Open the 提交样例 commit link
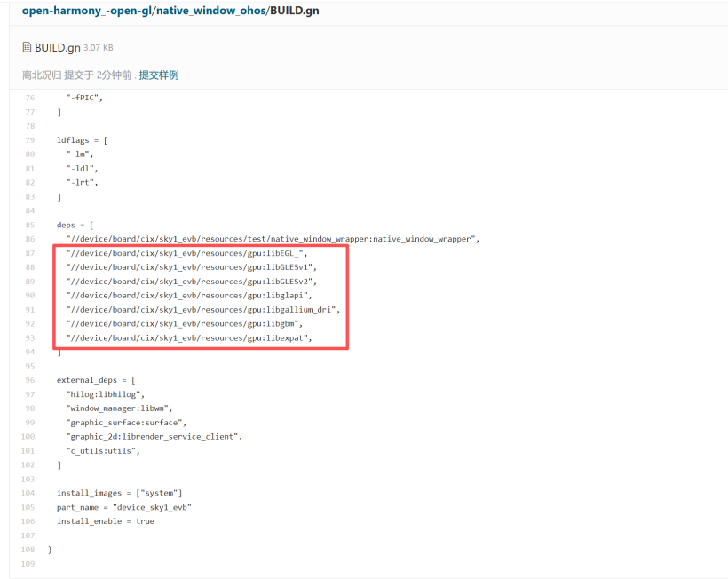The width and height of the screenshot is (728, 579). pyautogui.click(x=158, y=75)
